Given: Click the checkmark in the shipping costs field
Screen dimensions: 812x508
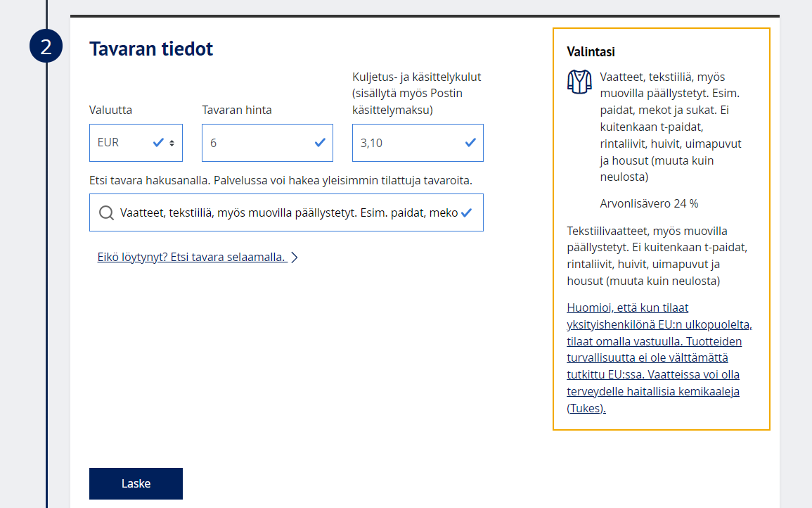Looking at the screenshot, I should [x=470, y=143].
